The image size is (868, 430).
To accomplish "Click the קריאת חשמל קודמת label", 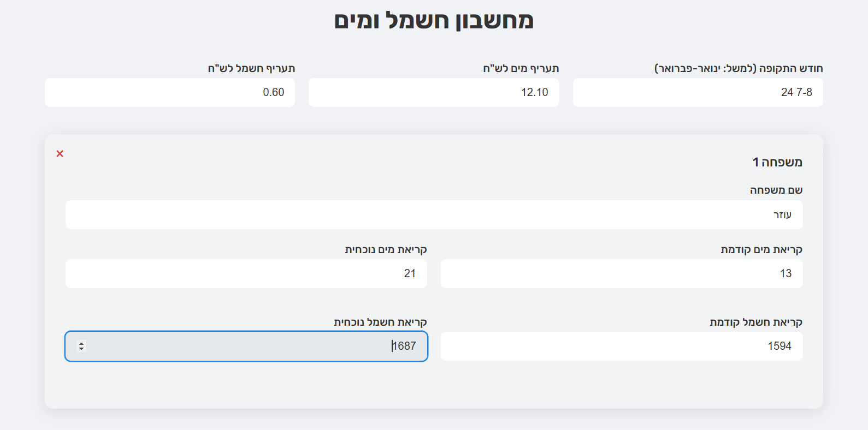I will (756, 322).
